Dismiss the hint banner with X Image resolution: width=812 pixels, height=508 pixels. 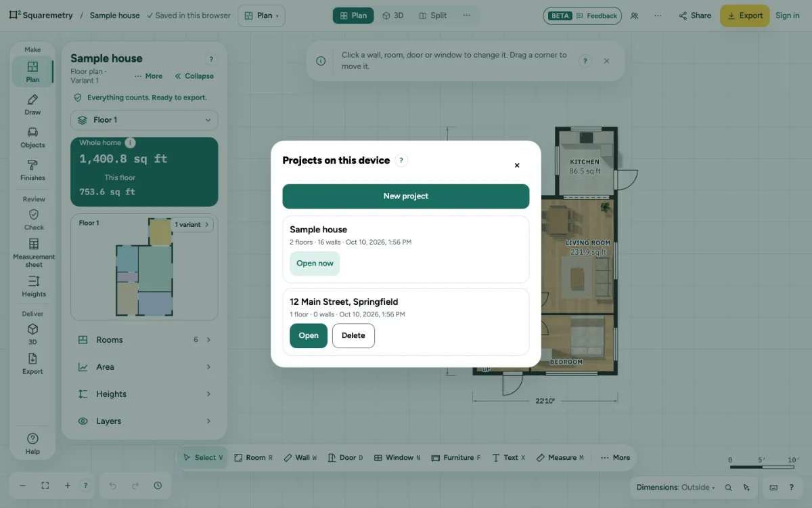point(606,61)
